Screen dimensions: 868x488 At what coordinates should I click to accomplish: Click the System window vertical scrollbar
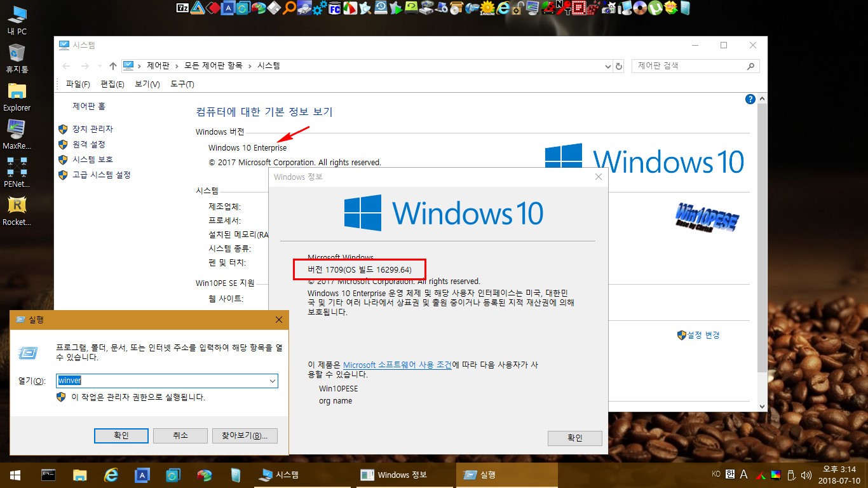[763, 254]
